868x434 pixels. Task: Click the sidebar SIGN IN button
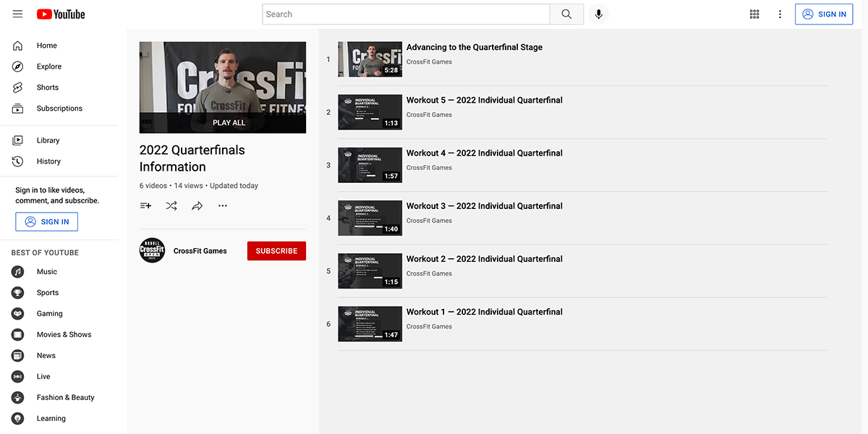coord(46,222)
